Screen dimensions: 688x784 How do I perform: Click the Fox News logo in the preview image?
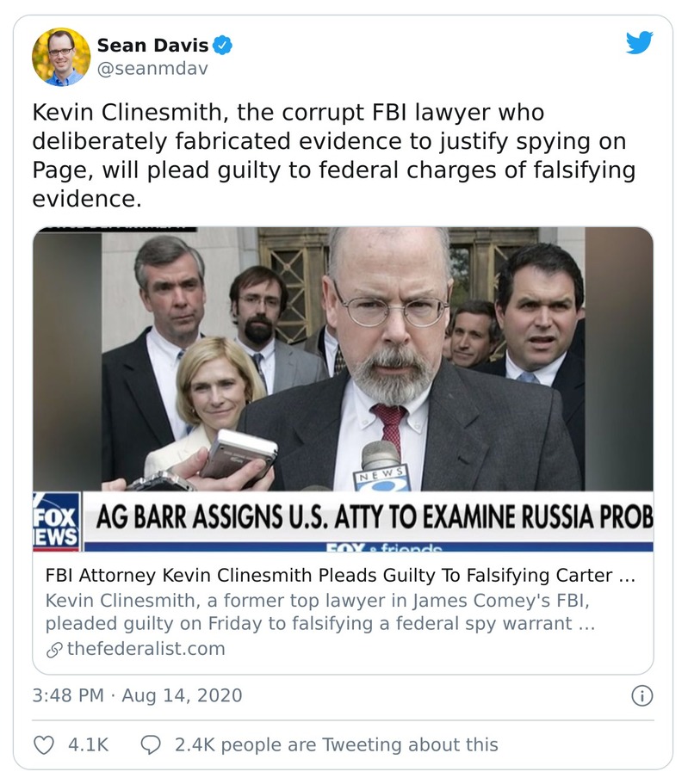(x=57, y=520)
